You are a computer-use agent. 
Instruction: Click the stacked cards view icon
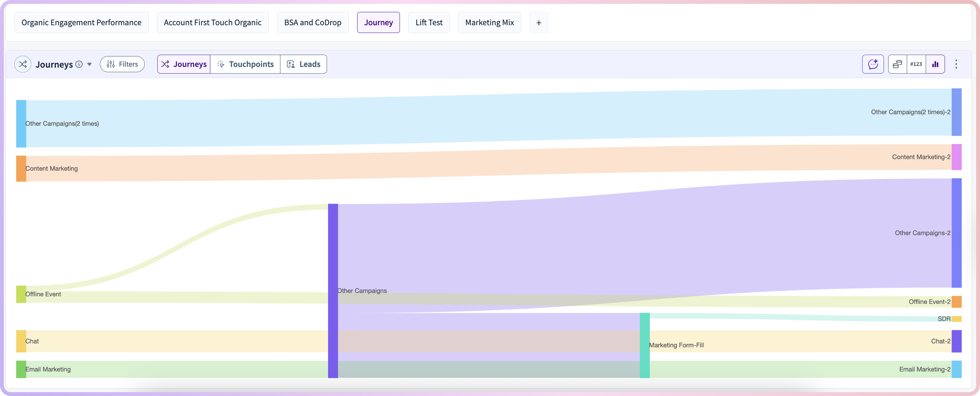[897, 64]
